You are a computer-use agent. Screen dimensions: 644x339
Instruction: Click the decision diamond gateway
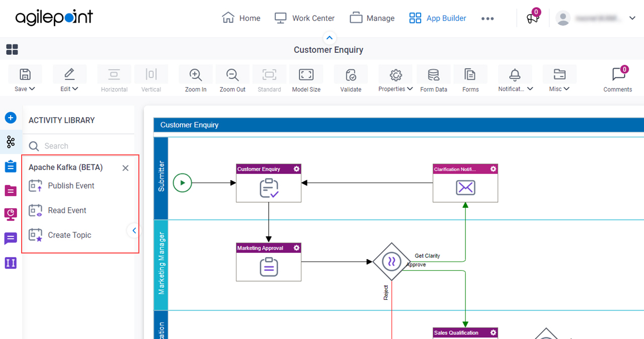tap(391, 262)
